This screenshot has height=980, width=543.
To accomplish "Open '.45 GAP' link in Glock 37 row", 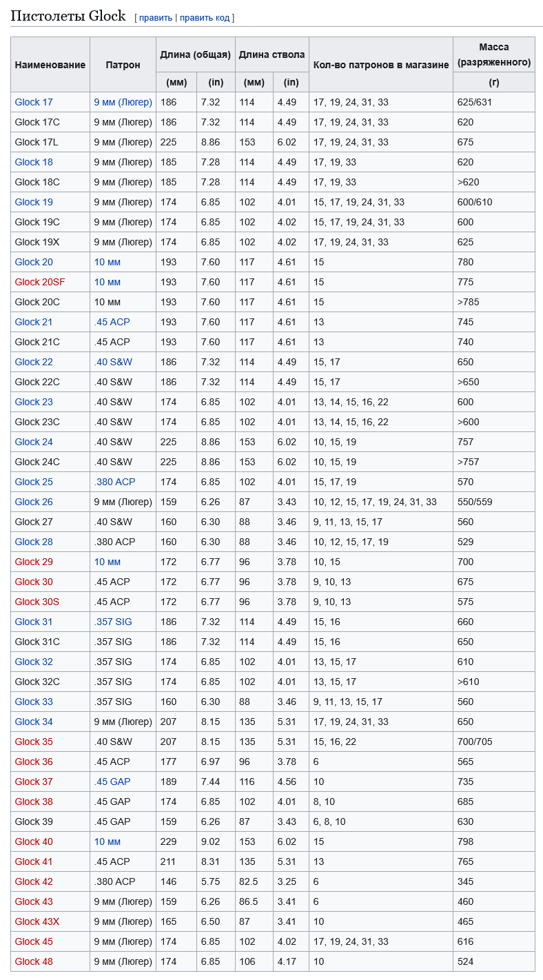I will coord(112,782).
